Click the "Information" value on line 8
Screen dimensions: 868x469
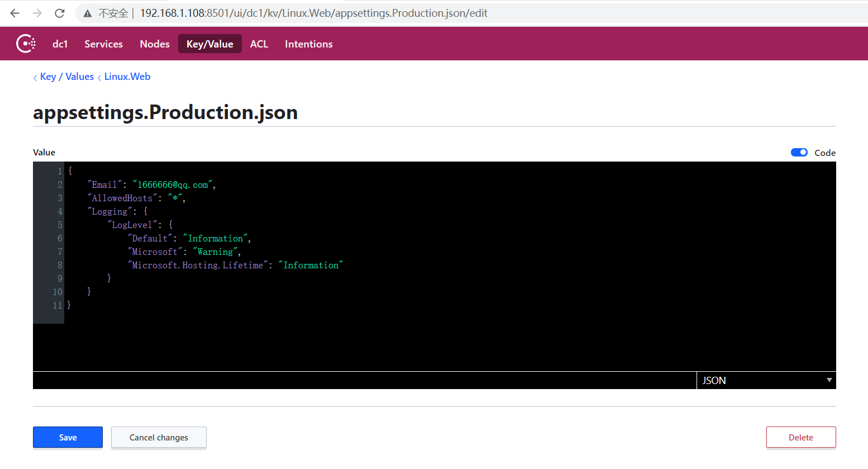(311, 265)
